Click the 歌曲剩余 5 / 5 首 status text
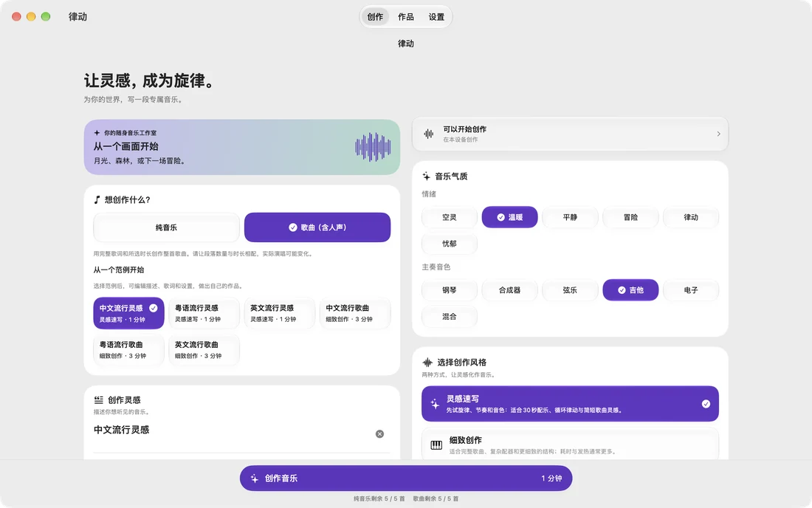This screenshot has height=508, width=812. tap(436, 499)
